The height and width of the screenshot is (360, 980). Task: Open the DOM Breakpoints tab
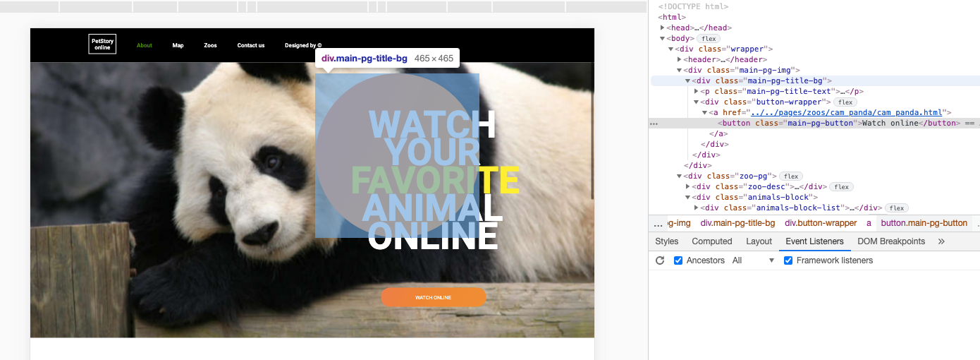point(890,241)
